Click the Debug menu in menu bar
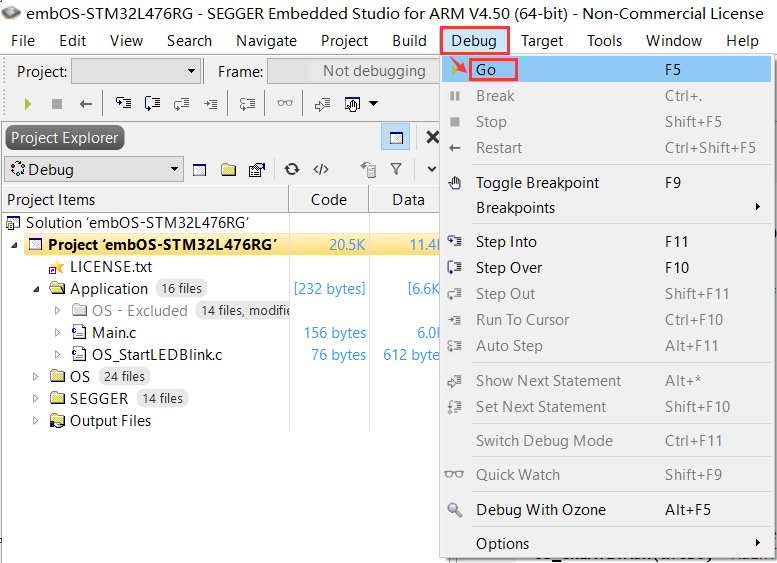This screenshot has height=563, width=777. (x=474, y=41)
